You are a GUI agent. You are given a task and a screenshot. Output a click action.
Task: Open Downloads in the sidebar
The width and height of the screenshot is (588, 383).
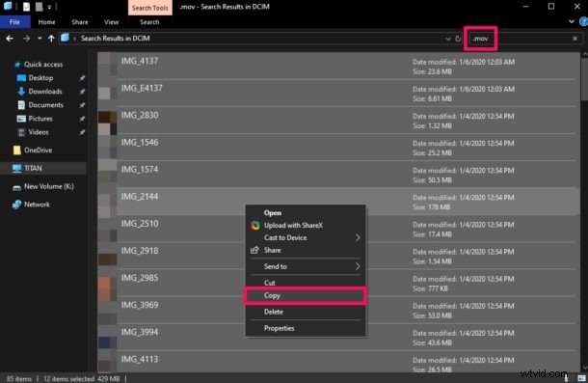(45, 92)
